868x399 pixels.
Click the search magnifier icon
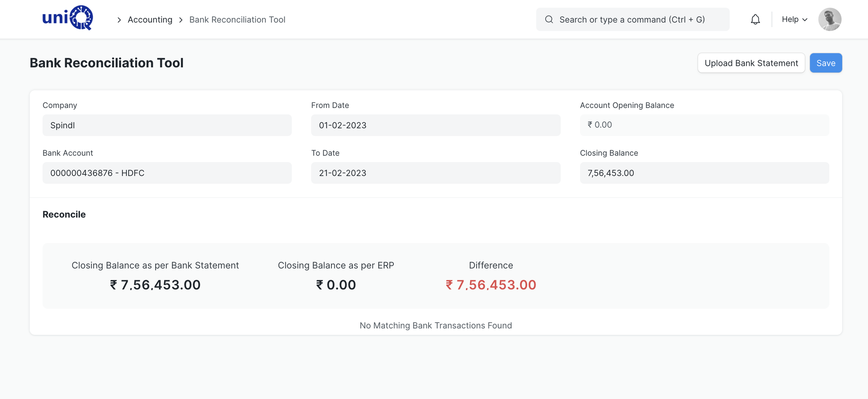point(549,19)
